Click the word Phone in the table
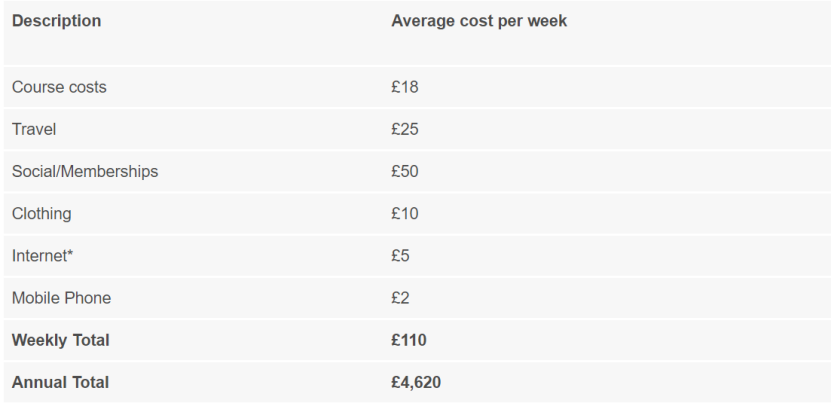Image resolution: width=831 pixels, height=403 pixels. [x=89, y=298]
